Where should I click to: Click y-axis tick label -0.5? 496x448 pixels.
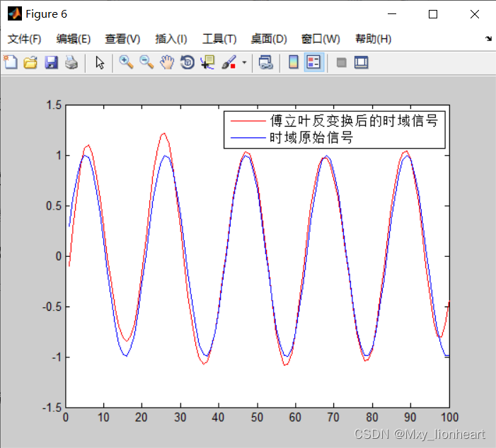click(x=52, y=307)
